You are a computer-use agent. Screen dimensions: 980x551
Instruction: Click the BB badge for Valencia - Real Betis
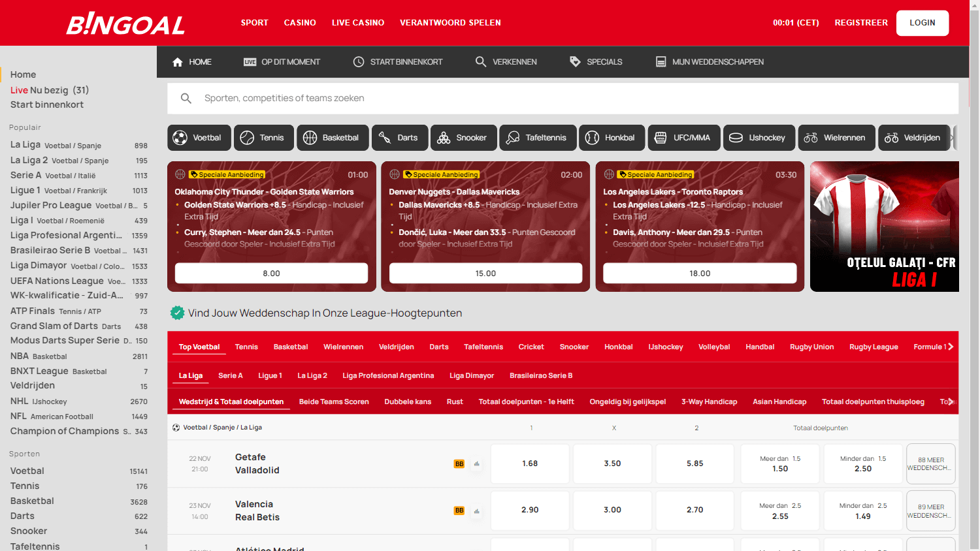[x=459, y=511]
